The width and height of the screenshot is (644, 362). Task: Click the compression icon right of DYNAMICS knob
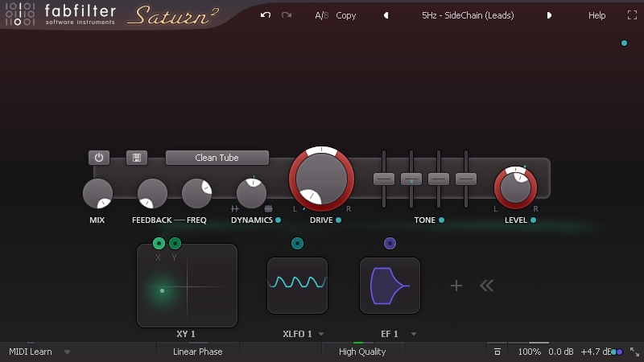coord(268,208)
